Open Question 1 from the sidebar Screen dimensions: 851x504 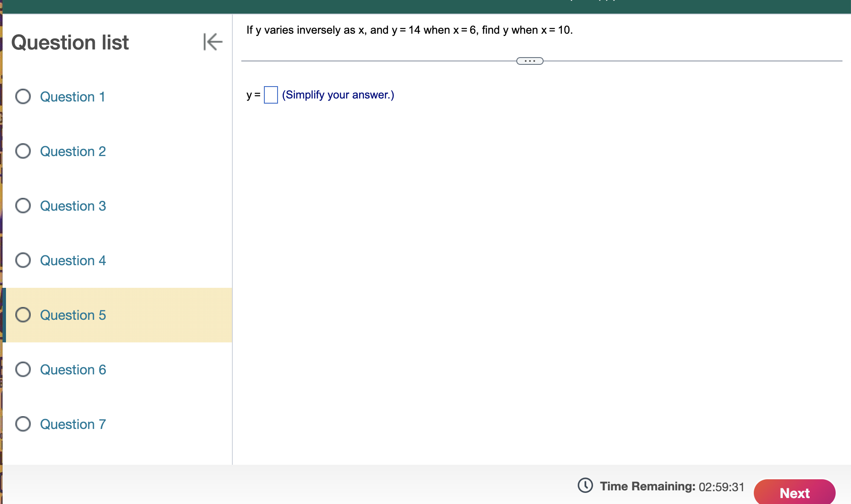[72, 97]
